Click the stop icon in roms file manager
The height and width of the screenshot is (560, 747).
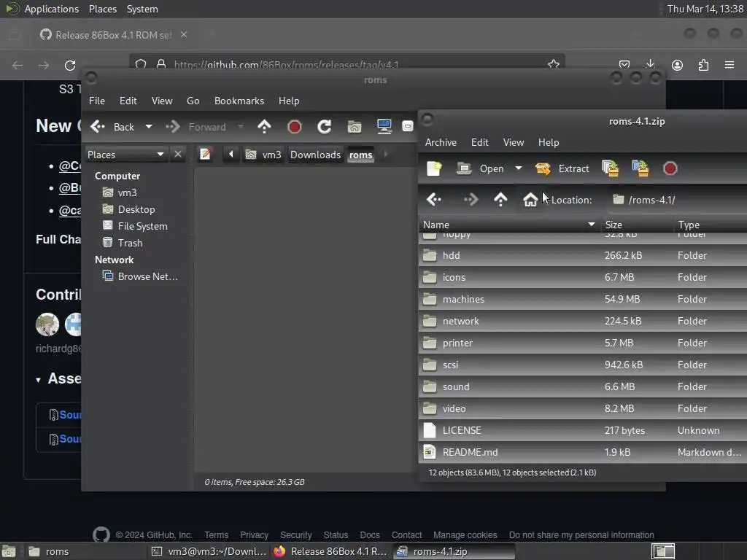click(x=295, y=127)
